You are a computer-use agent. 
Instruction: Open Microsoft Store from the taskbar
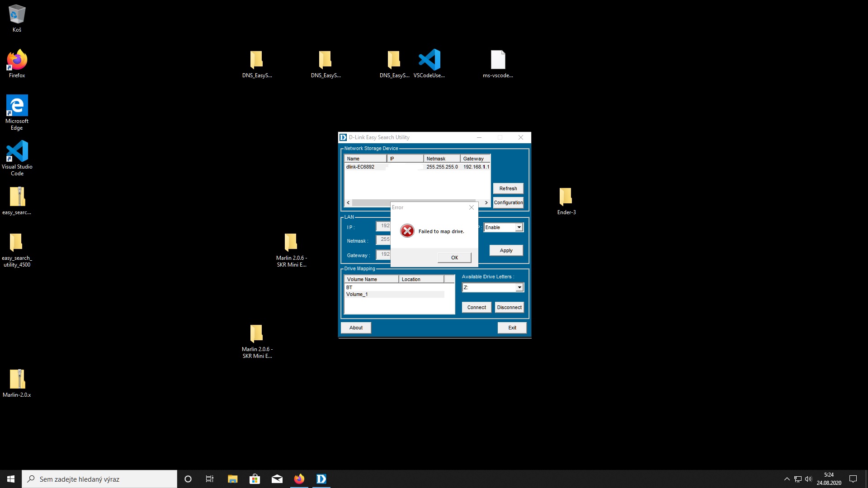pyautogui.click(x=255, y=479)
